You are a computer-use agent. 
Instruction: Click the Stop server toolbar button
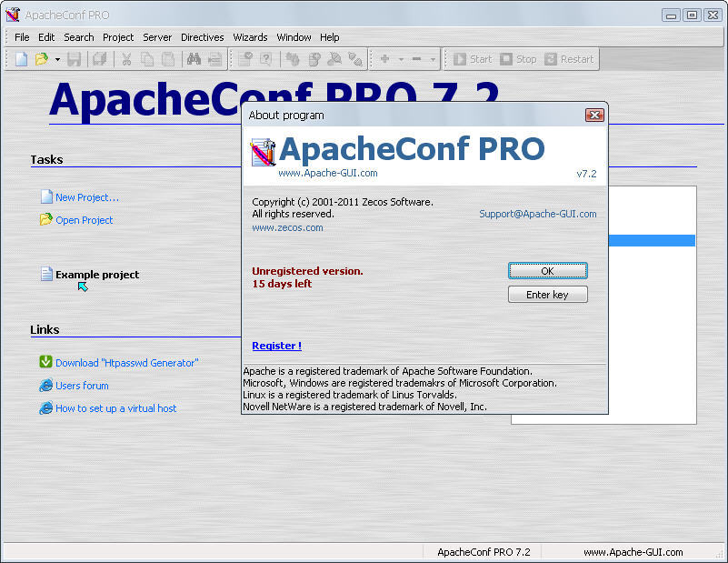pyautogui.click(x=518, y=59)
